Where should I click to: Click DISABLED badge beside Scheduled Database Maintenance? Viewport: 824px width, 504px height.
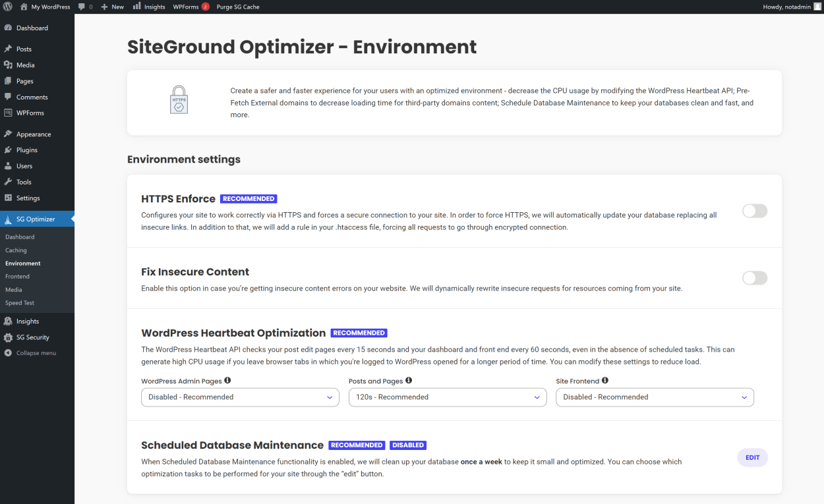408,445
